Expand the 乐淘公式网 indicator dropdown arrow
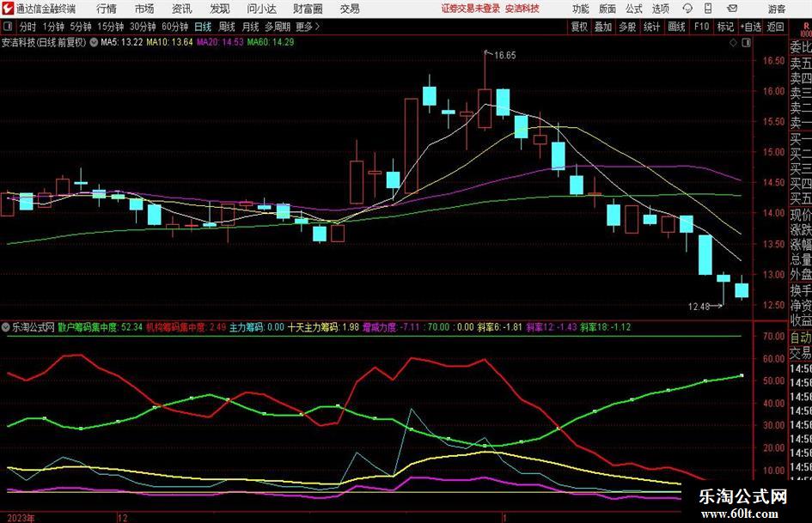 [x=6, y=327]
